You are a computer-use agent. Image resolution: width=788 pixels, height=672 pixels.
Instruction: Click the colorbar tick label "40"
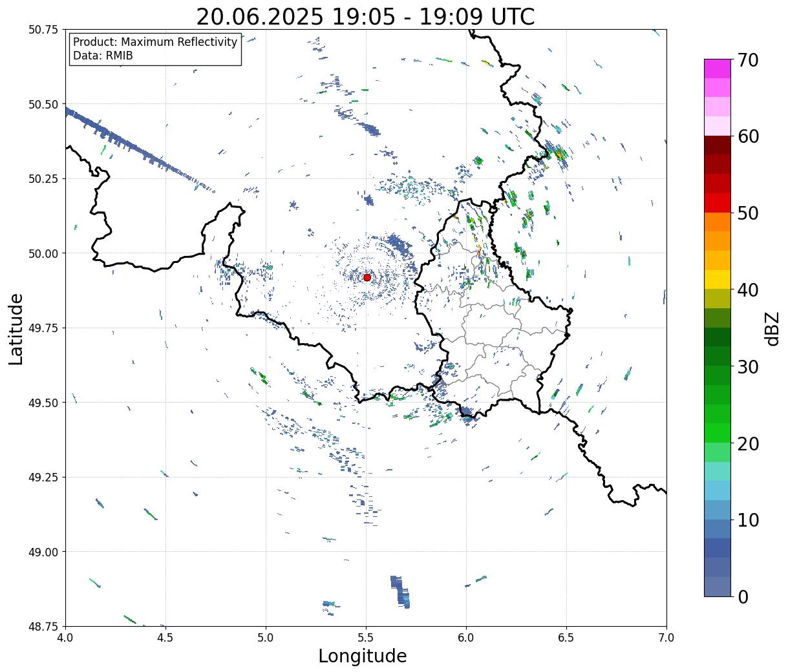[x=748, y=290]
